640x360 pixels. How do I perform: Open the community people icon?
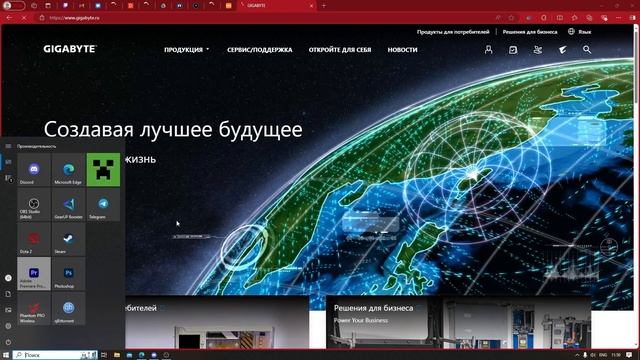[x=538, y=50]
